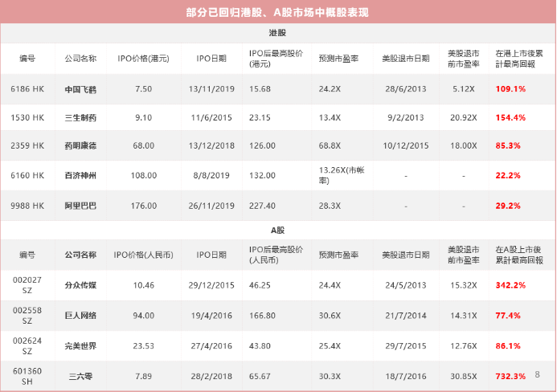Select company name 分众传媒
Image resolution: width=557 pixels, height=392 pixels.
pos(80,285)
